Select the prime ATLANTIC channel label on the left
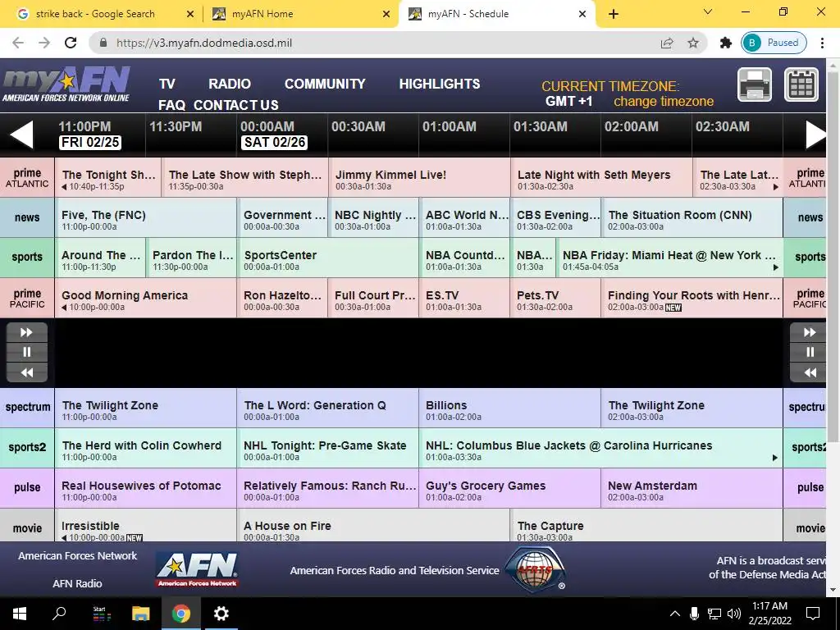 [27, 177]
